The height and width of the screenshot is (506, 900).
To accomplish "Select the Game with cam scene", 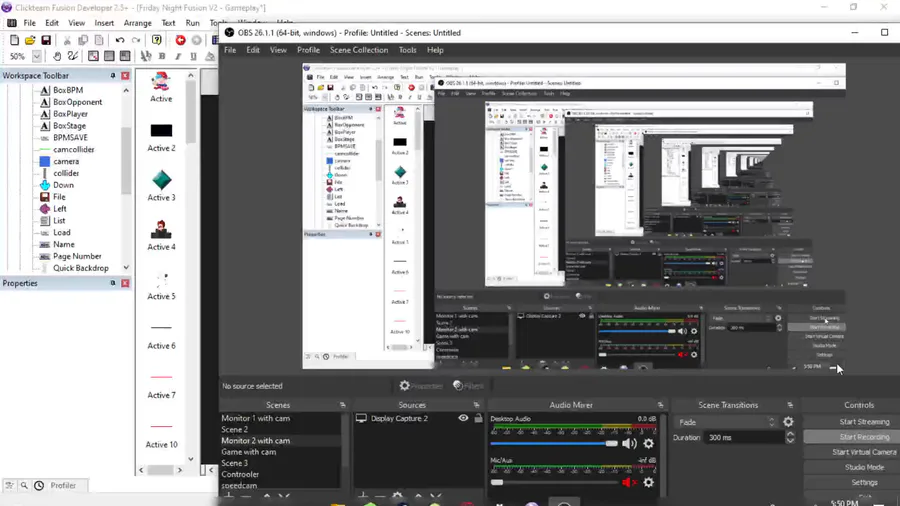I will click(249, 452).
